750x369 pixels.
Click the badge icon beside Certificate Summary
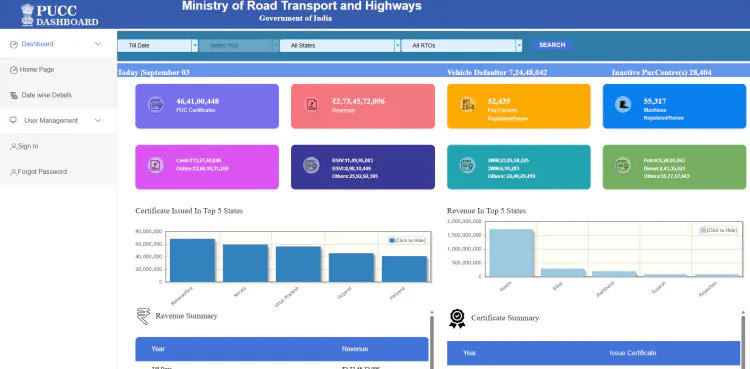457,318
